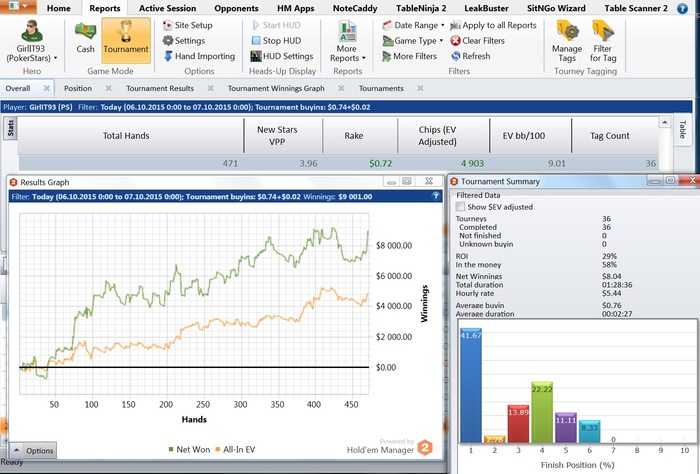Expand the Game Type dropdown arrow
Screen dimensions: 700x474
[441, 41]
